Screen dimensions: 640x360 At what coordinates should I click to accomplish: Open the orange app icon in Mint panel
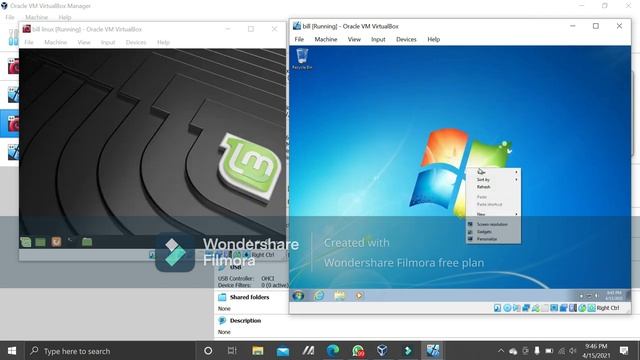[56, 242]
